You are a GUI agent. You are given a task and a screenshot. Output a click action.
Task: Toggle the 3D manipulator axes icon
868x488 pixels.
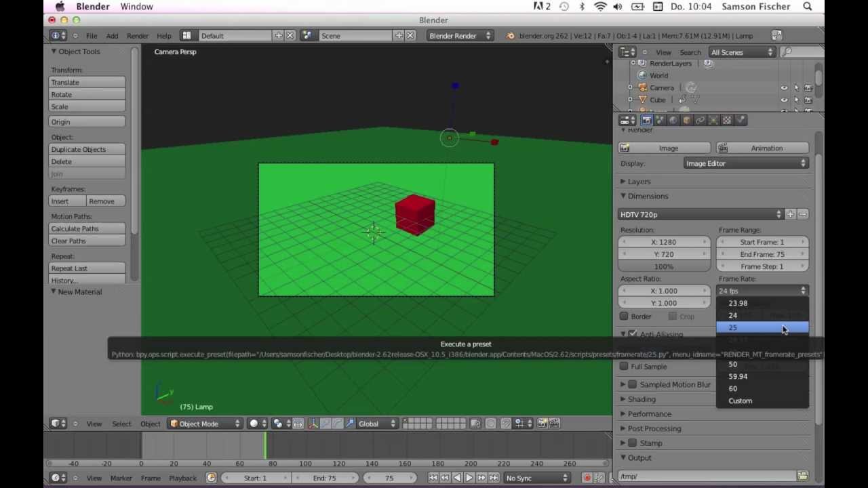(313, 424)
